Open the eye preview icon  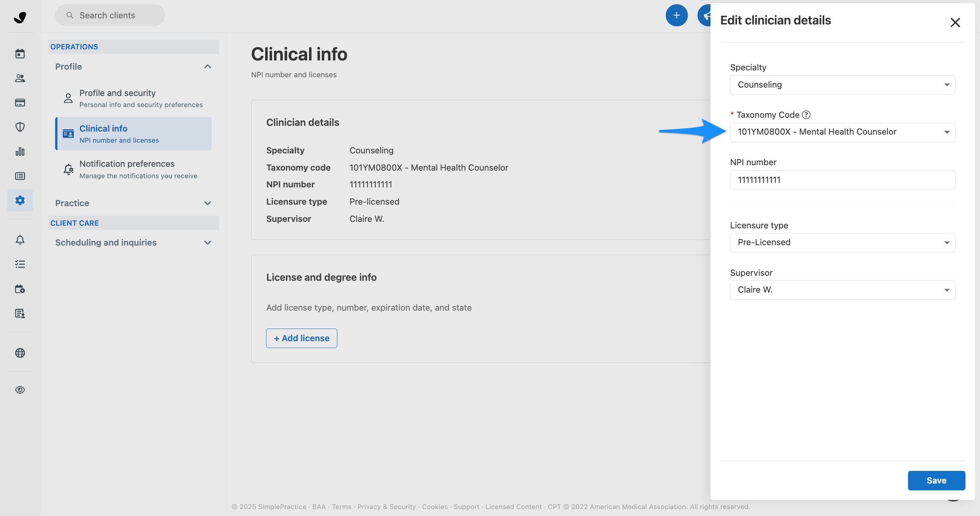pos(20,390)
